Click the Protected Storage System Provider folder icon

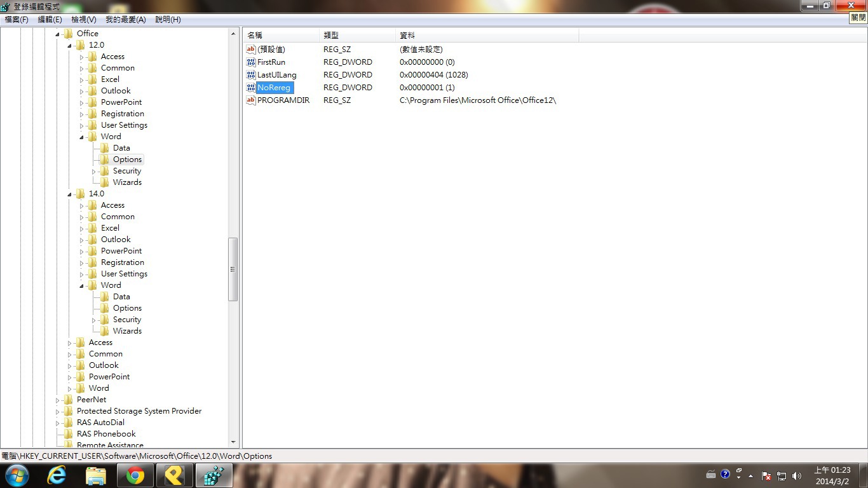(x=69, y=411)
